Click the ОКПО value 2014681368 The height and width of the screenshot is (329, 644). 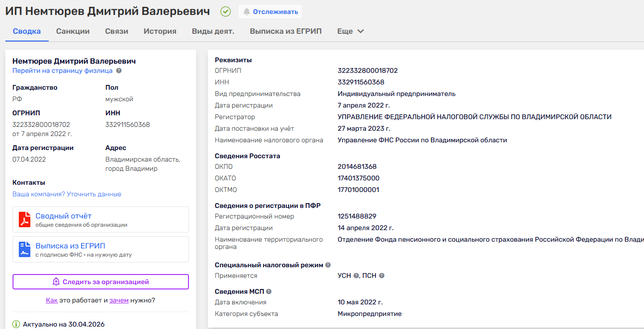click(357, 167)
